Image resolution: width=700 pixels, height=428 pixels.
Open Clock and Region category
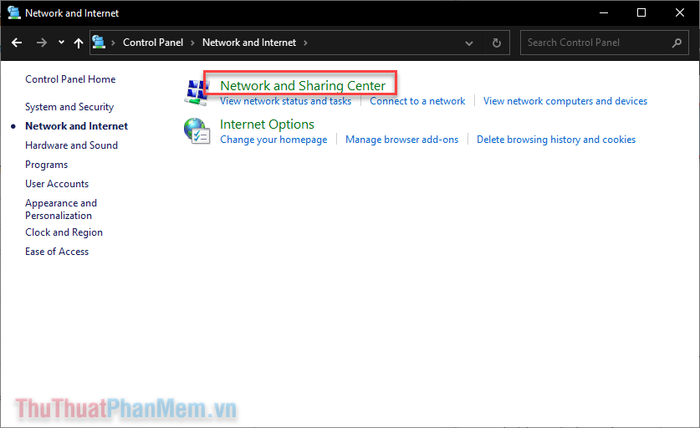click(x=64, y=233)
